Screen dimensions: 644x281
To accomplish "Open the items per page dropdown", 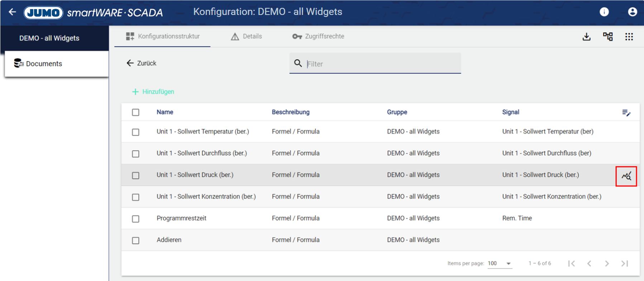I will click(500, 263).
